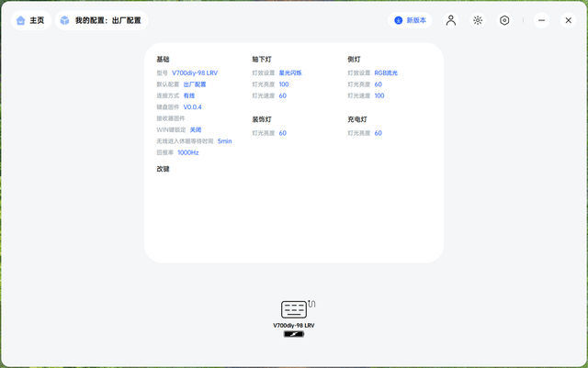This screenshot has height=368, width=588.
Task: Click the battery charging indicator
Action: [294, 334]
